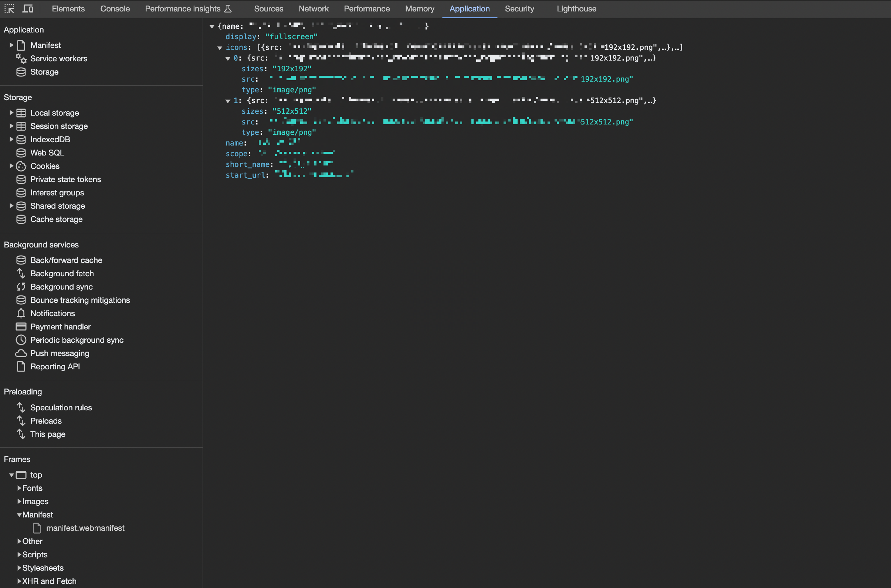
Task: Click the Push messaging cloud icon
Action: click(21, 353)
